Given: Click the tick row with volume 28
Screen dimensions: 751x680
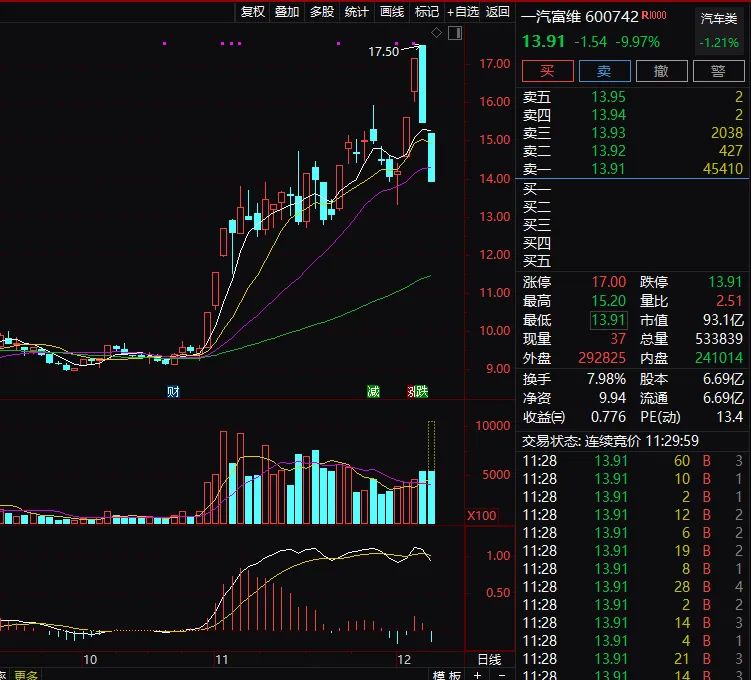Looking at the screenshot, I should tap(632, 587).
